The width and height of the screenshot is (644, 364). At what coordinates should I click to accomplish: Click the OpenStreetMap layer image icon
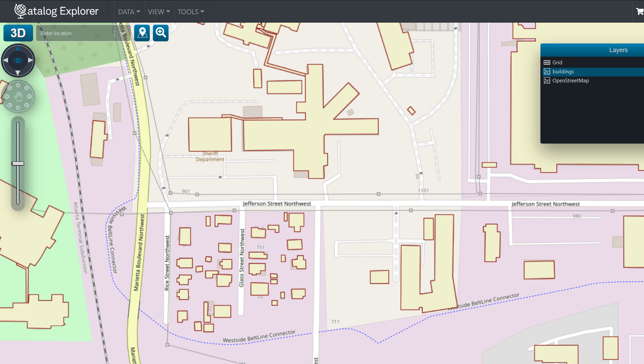[x=547, y=81]
